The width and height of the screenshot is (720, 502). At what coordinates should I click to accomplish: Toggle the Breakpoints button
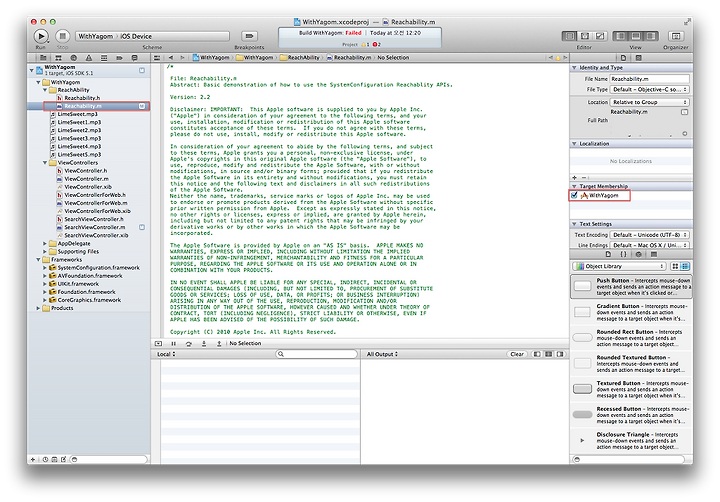[249, 36]
